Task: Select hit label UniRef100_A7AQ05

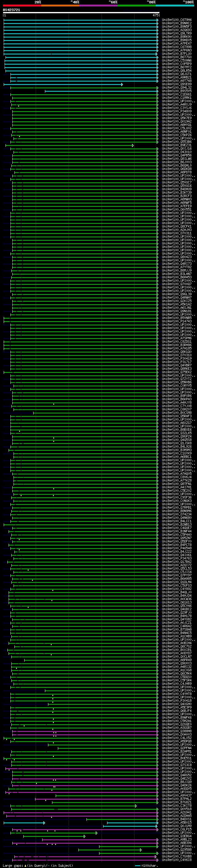Action: pos(177,474)
